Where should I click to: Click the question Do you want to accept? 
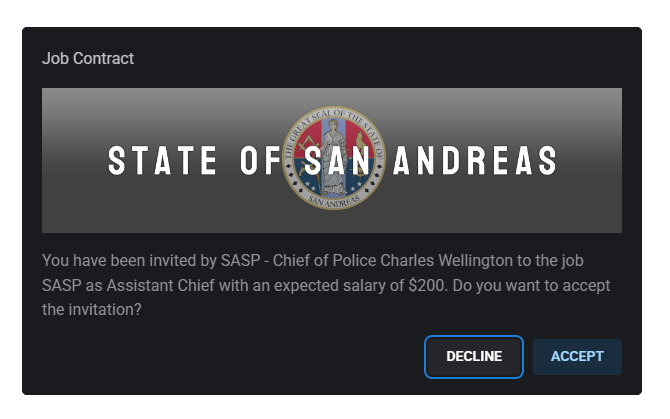535,286
